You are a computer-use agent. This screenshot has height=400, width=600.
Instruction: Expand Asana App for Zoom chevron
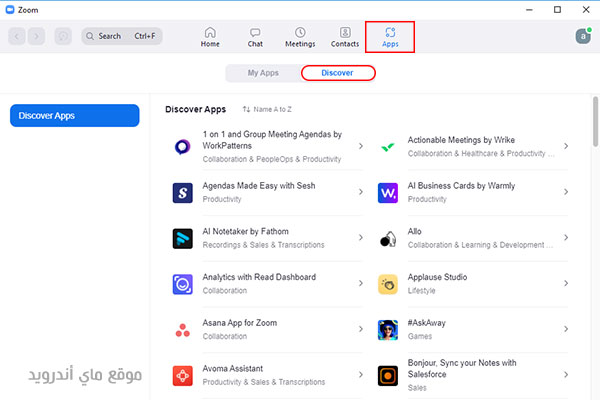[360, 329]
